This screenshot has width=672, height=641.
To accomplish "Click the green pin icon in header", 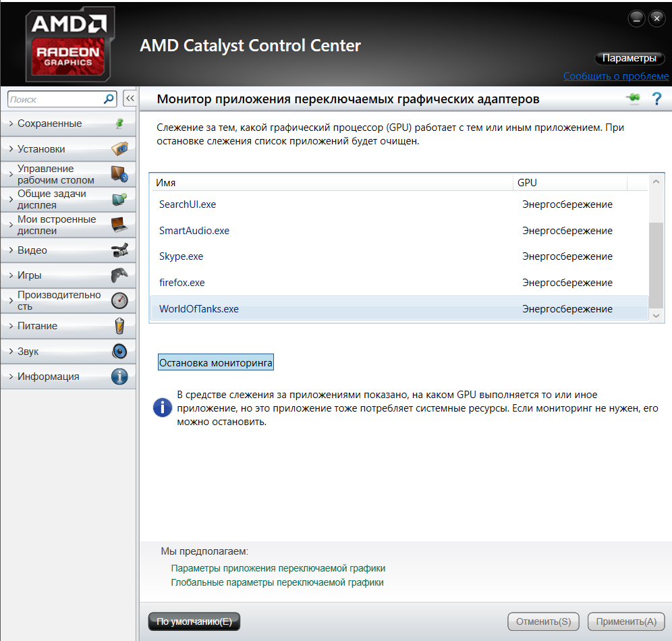I will (633, 98).
